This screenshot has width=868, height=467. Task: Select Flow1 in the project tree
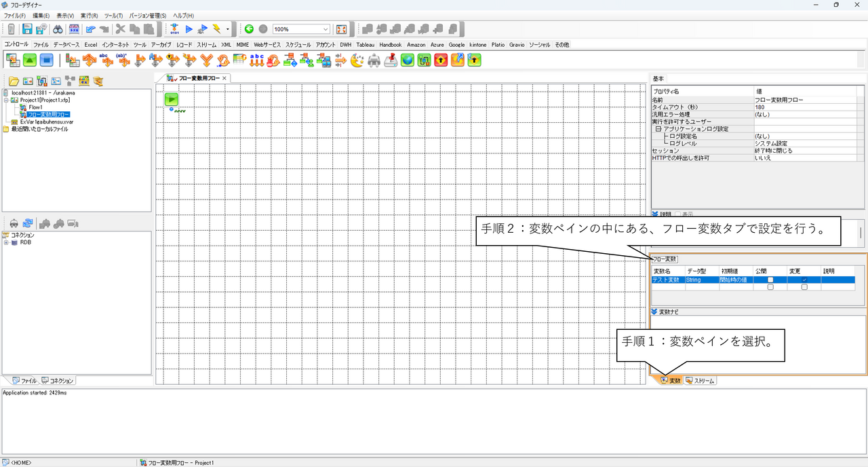[35, 107]
